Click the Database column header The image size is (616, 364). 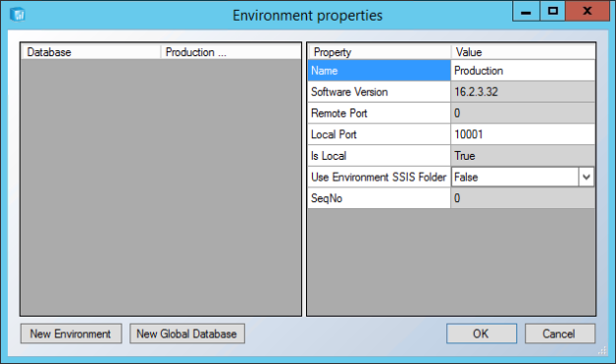coord(91,52)
